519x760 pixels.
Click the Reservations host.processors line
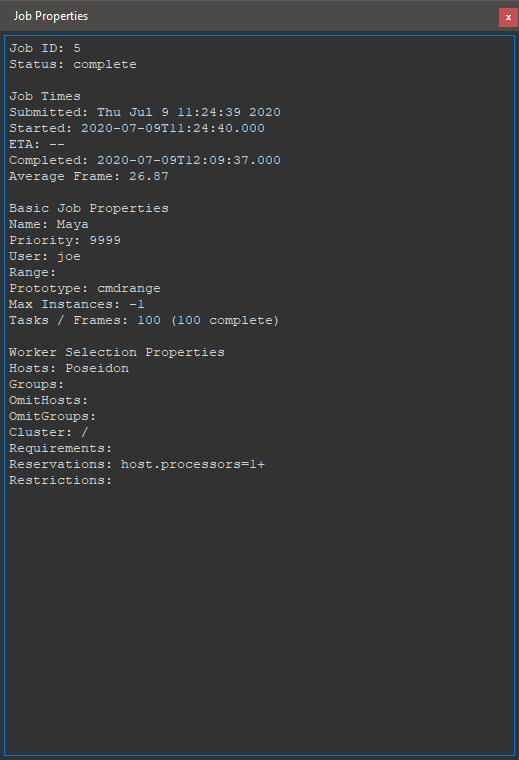(x=137, y=464)
